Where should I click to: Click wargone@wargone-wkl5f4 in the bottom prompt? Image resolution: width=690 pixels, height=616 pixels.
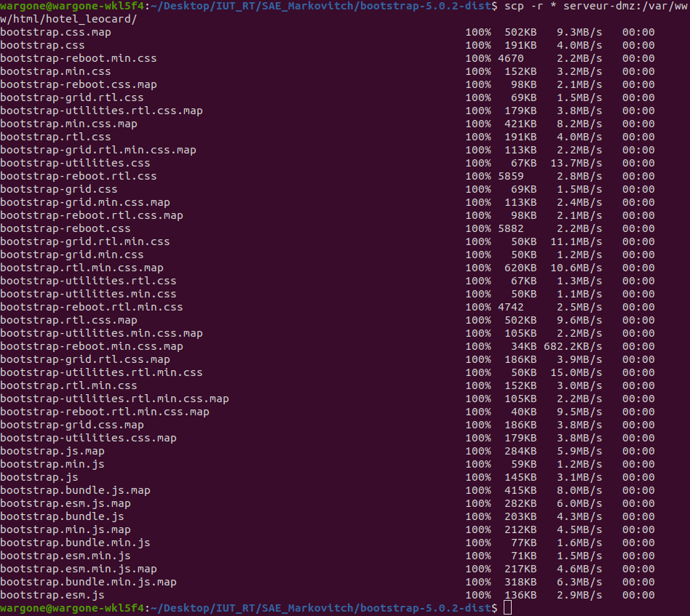click(72, 607)
